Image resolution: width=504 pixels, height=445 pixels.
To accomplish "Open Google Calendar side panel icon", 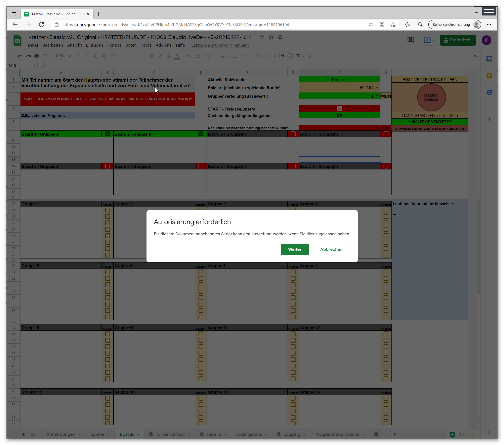I will pos(489,59).
